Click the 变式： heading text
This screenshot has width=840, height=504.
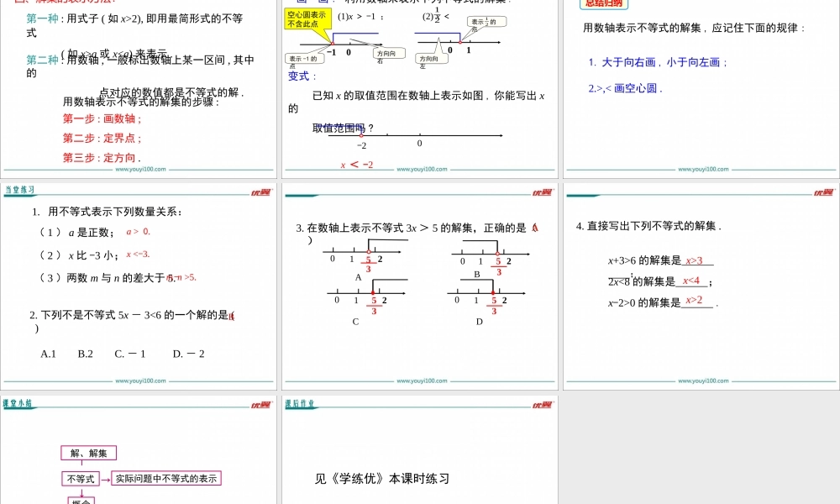point(302,76)
